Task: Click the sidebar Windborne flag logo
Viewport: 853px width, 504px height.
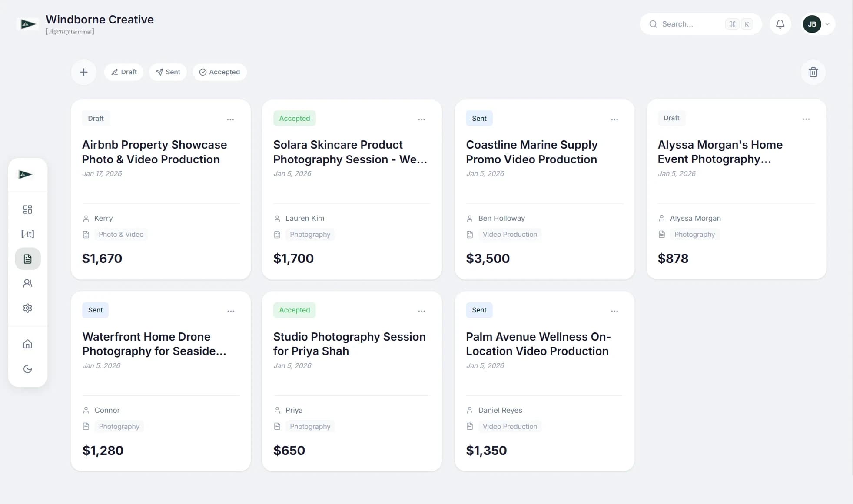Action: click(x=25, y=175)
